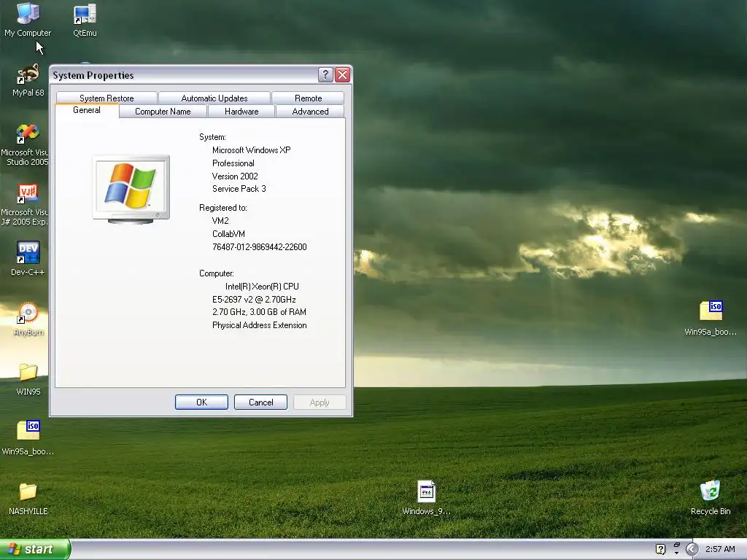Image resolution: width=747 pixels, height=560 pixels.
Task: Switch to the Hardware tab
Action: [x=241, y=112]
